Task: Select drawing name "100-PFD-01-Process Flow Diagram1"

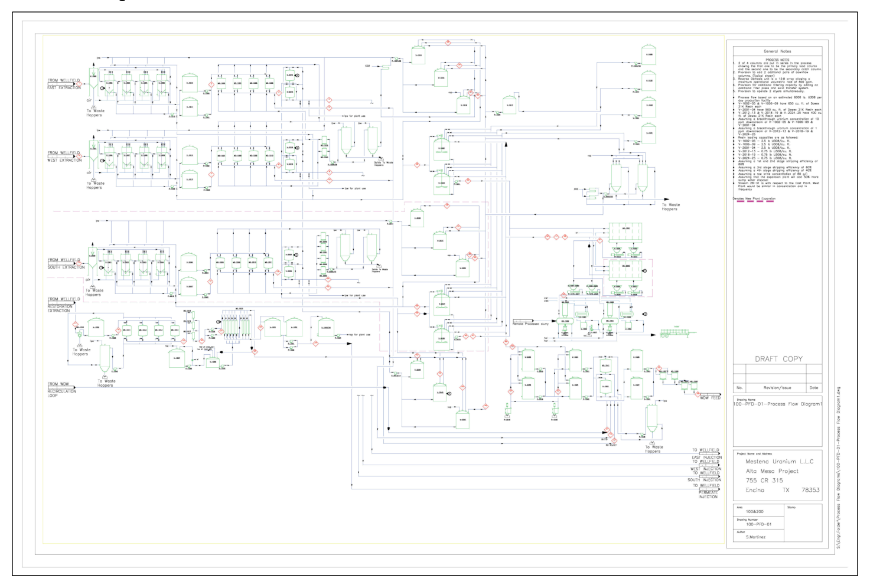Action: (x=777, y=404)
